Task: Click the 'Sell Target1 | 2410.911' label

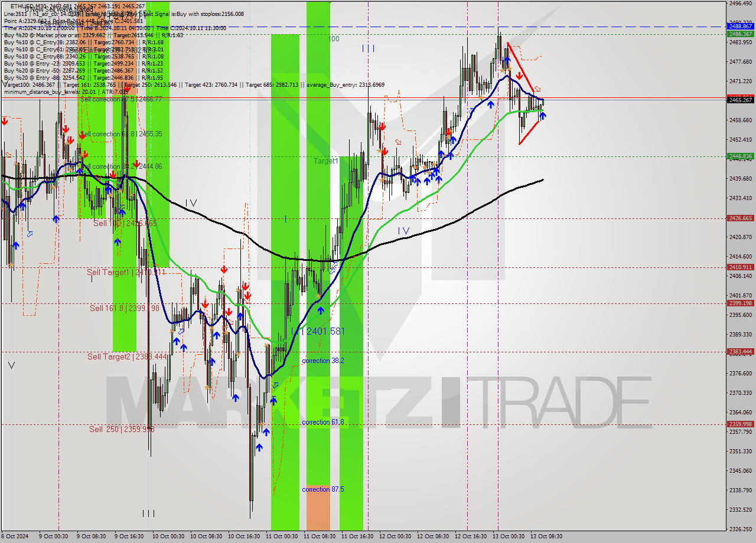Action: 125,272
